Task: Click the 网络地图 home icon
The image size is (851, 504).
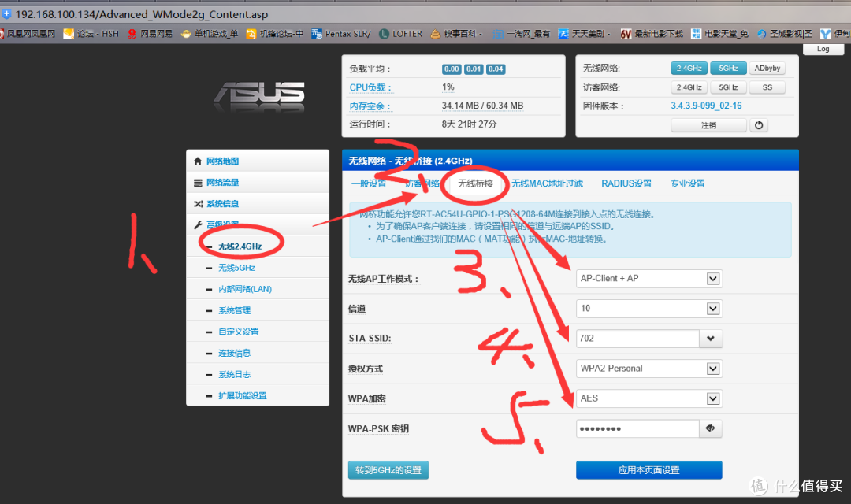Action: pos(198,161)
